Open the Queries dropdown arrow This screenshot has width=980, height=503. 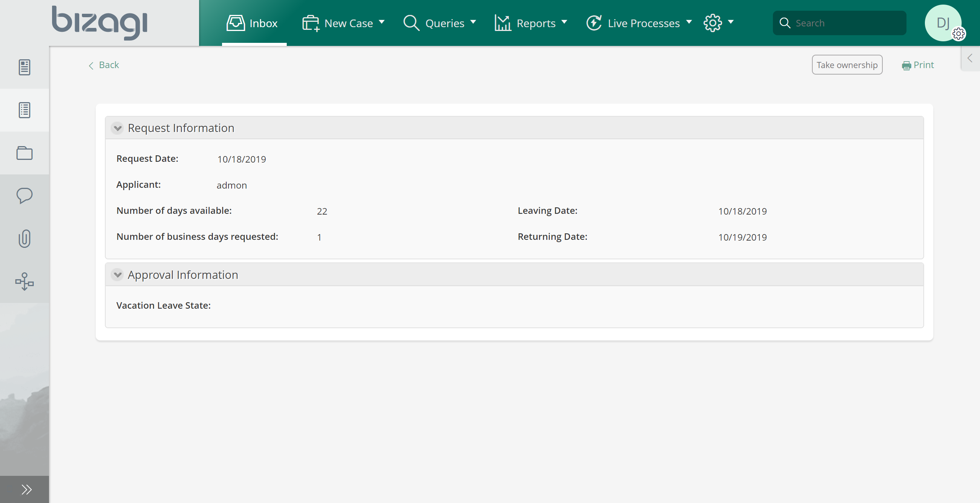coord(473,22)
